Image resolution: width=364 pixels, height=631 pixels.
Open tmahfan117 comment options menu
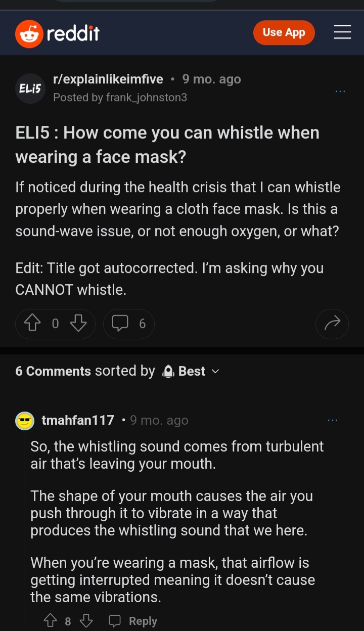(x=332, y=420)
